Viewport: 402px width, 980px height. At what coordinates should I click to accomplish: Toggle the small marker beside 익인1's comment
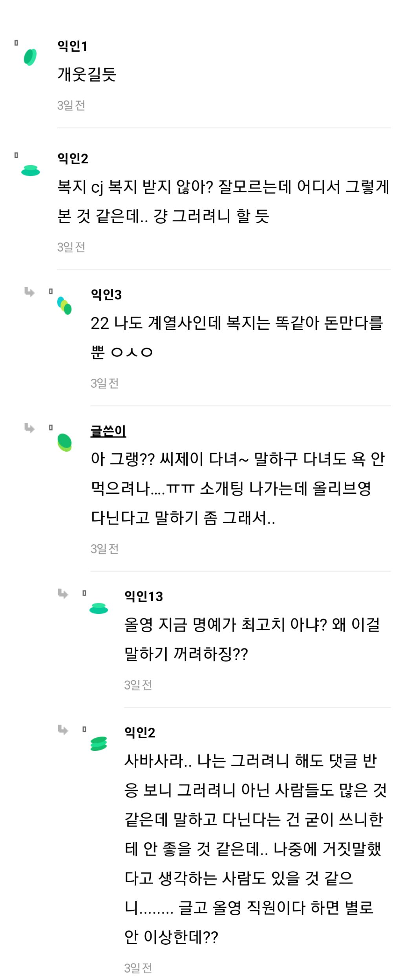point(16,42)
